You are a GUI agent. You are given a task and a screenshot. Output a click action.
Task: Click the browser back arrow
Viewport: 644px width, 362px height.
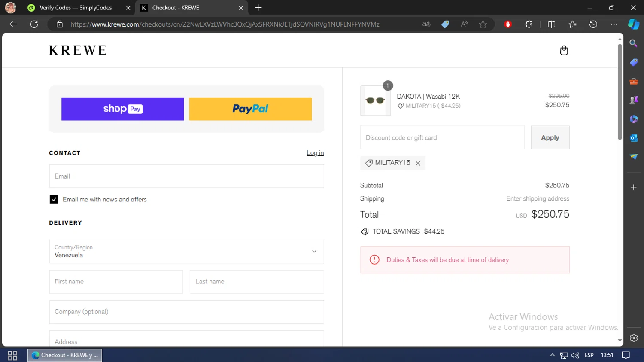[13, 24]
